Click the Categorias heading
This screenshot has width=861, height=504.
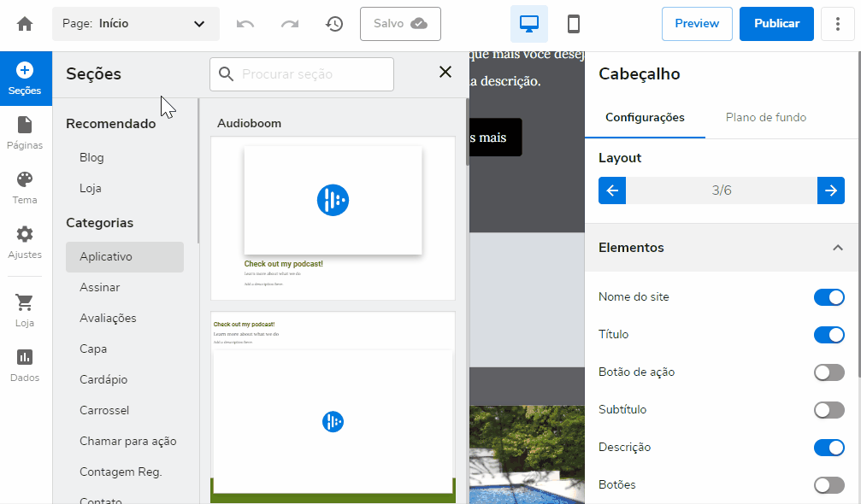[x=99, y=223]
